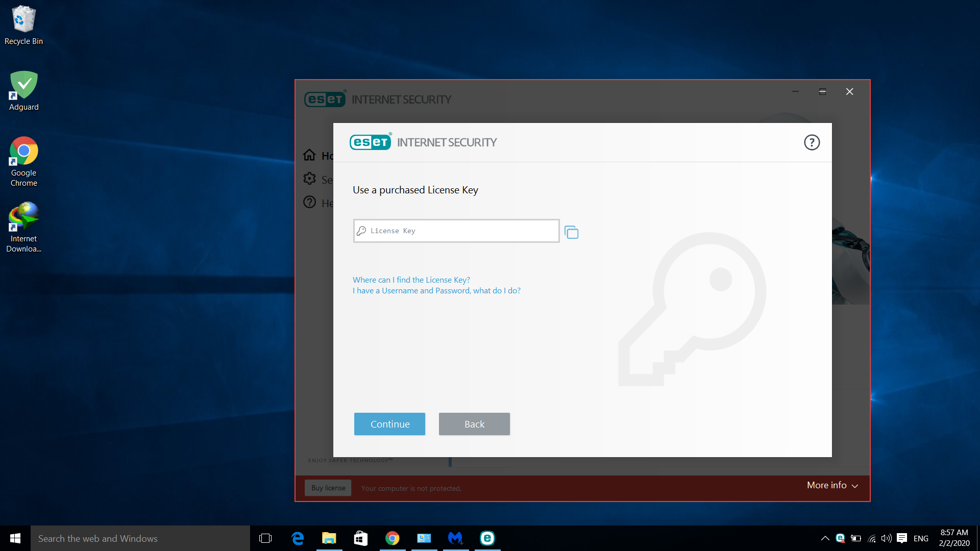This screenshot has width=980, height=551.
Task: Open File Explorer from the taskbar
Action: [x=329, y=538]
